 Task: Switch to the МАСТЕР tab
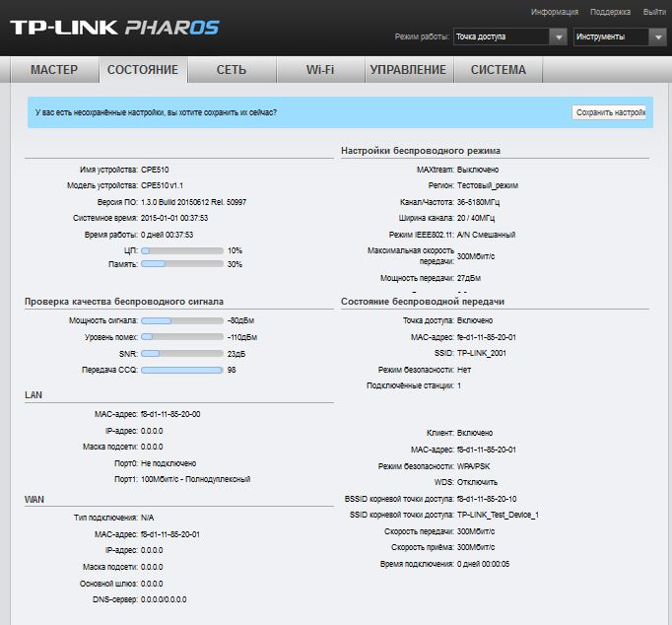point(54,69)
